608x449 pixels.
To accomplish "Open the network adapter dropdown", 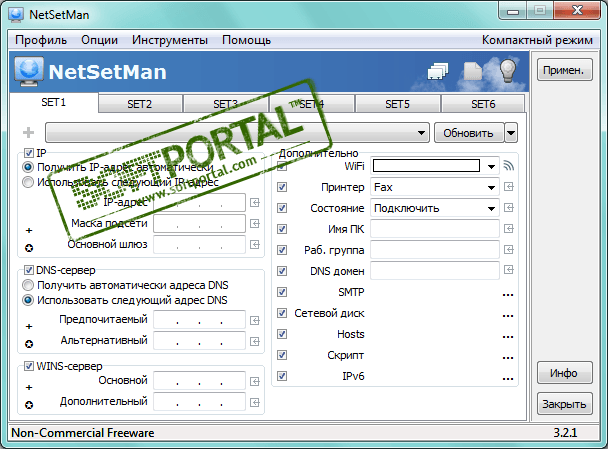I will 237,133.
